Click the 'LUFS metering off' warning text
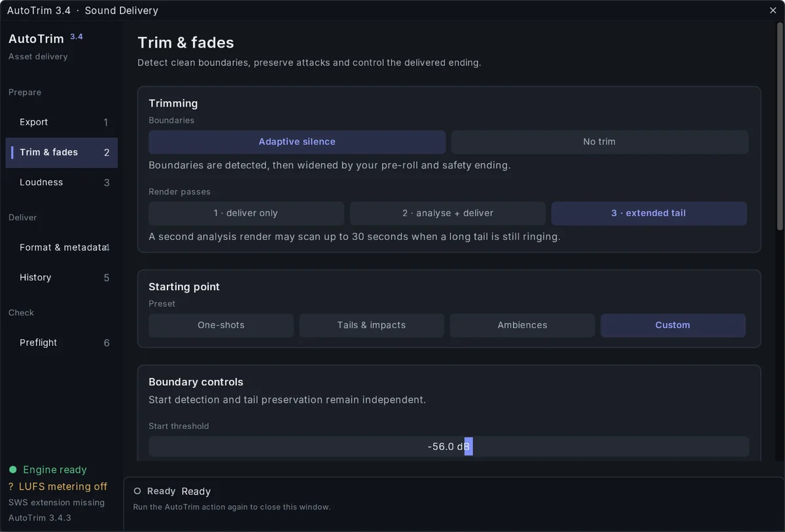The image size is (785, 532). 63,487
